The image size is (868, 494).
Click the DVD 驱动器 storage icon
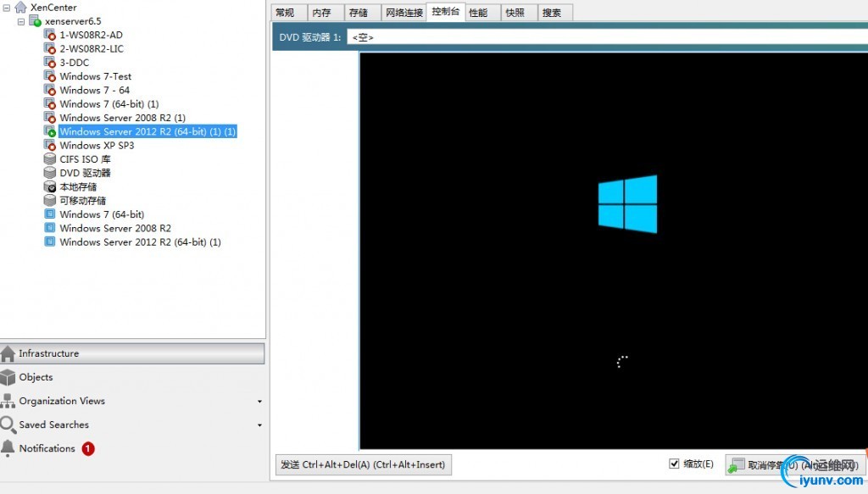[x=50, y=173]
